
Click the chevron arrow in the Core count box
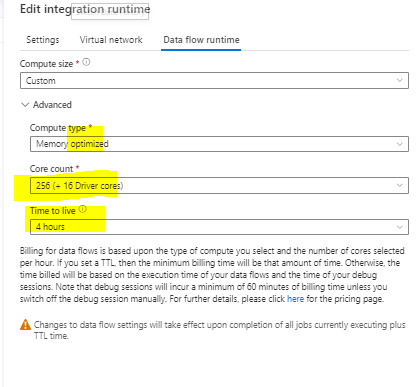tap(399, 185)
